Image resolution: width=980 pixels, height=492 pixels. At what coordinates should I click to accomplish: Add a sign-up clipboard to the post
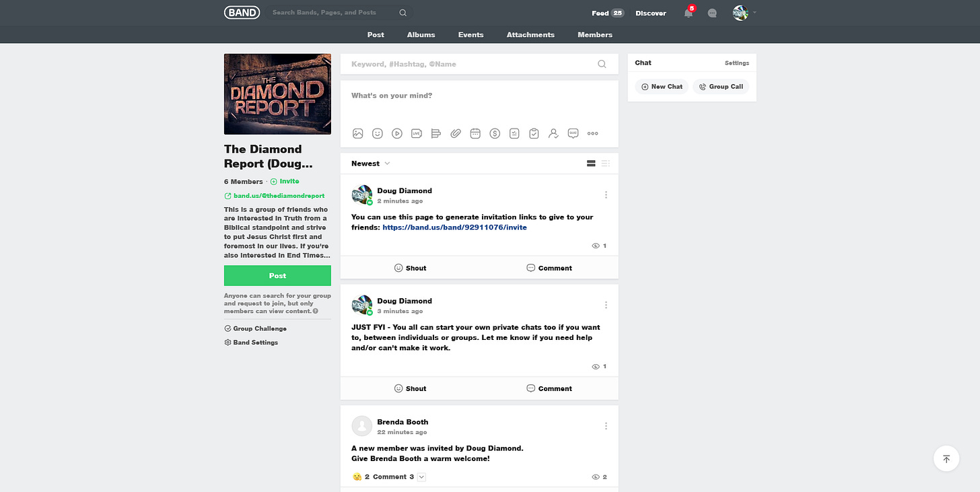(534, 133)
